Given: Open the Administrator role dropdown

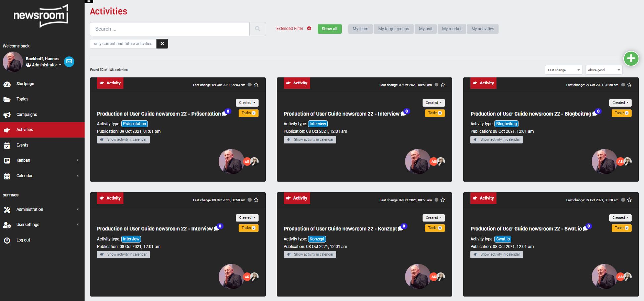Looking at the screenshot, I should click(44, 65).
